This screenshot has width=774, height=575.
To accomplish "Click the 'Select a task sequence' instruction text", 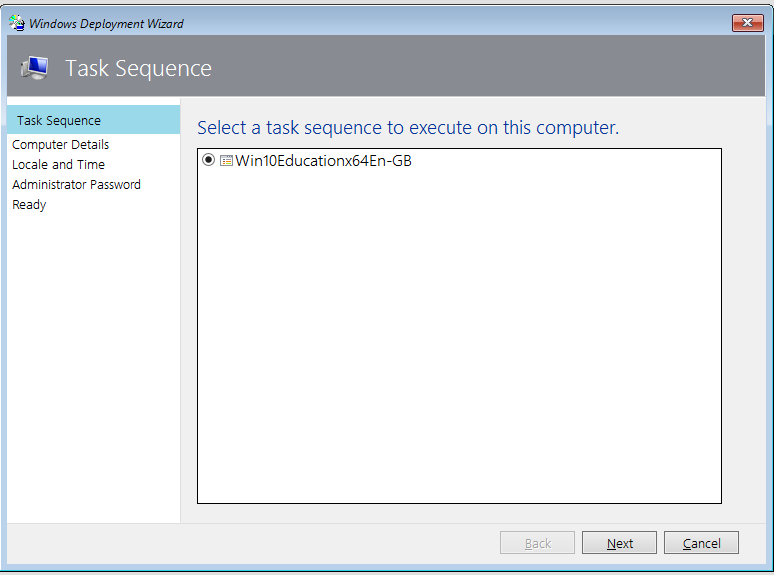I will [408, 128].
